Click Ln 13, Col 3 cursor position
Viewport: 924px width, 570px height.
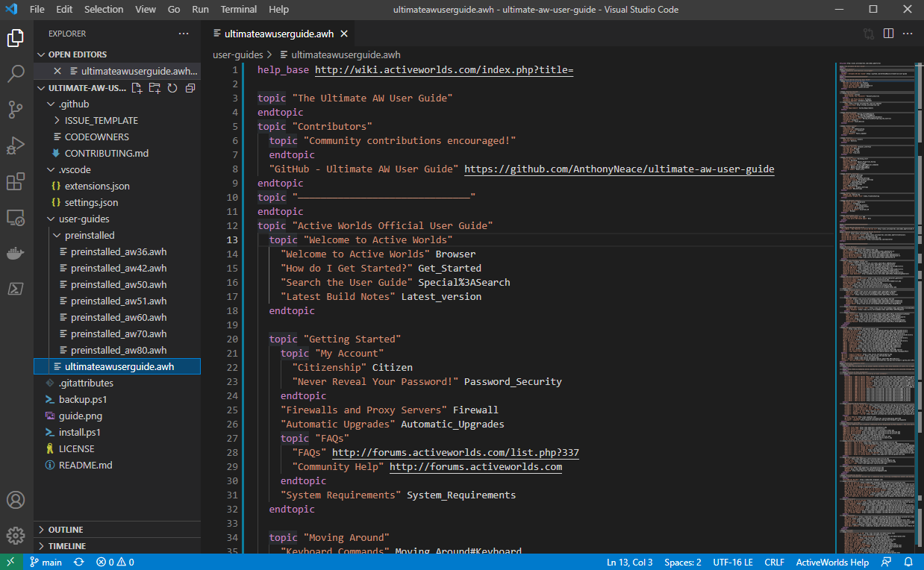630,562
